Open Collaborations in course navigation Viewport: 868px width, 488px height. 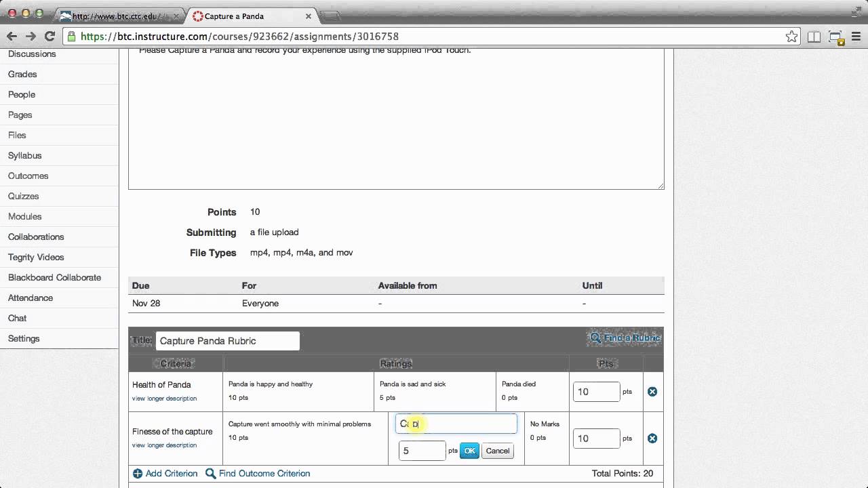[36, 237]
